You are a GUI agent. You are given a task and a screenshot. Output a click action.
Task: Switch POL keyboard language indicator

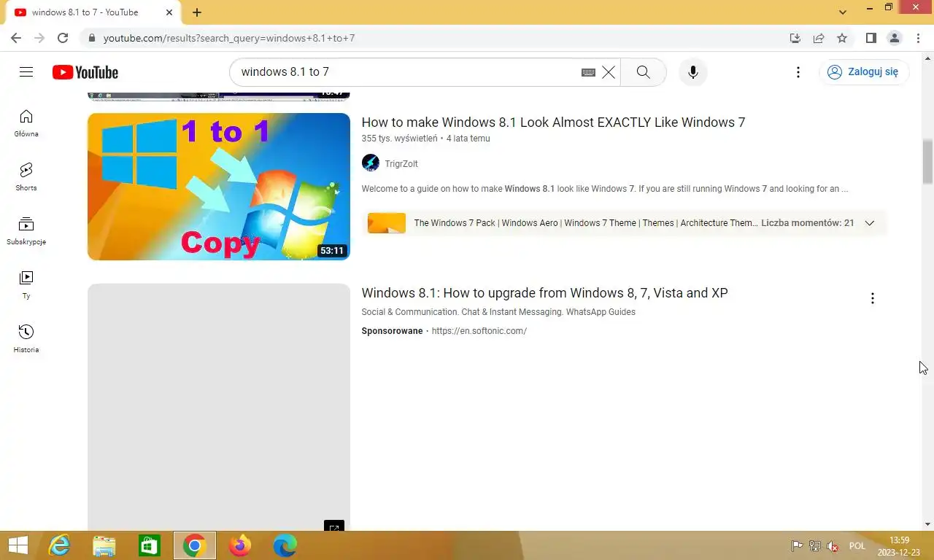[x=857, y=546]
